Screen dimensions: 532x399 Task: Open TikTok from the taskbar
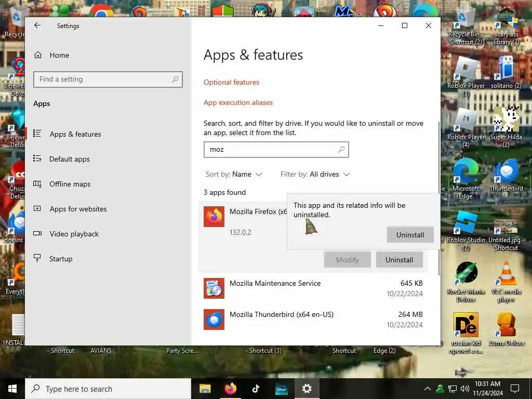point(256,389)
